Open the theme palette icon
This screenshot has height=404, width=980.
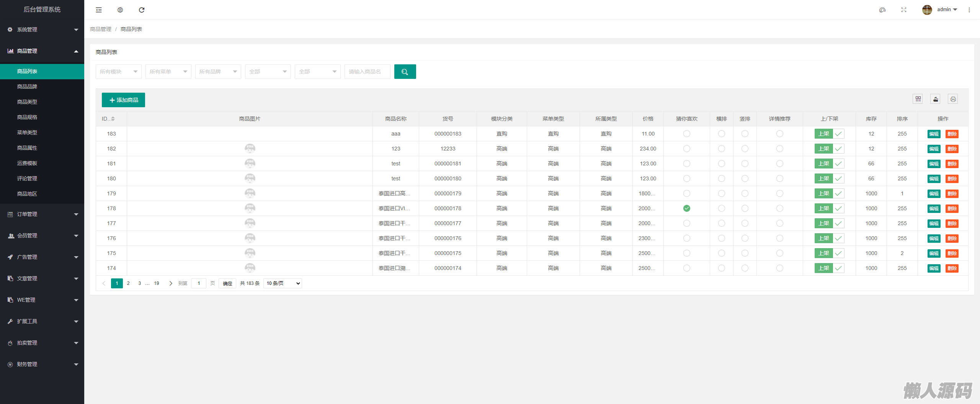tap(882, 10)
